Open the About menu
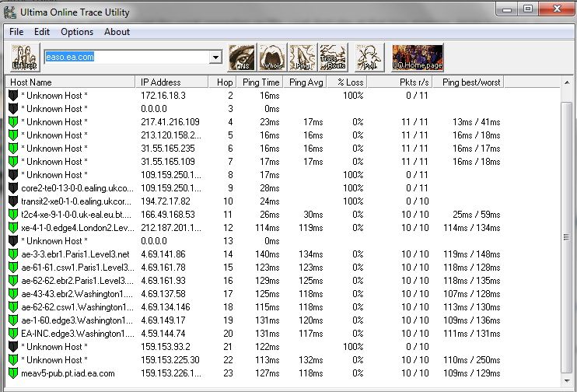The image size is (577, 392). point(117,32)
